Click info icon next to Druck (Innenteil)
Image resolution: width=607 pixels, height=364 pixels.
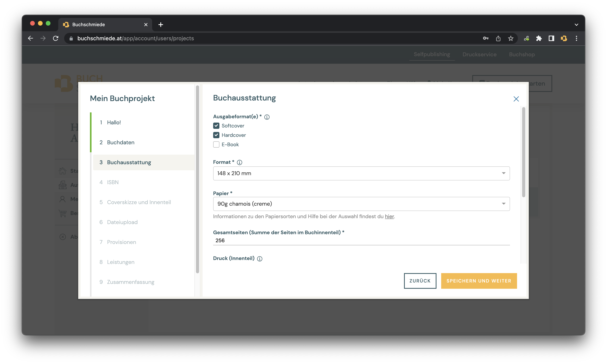260,258
